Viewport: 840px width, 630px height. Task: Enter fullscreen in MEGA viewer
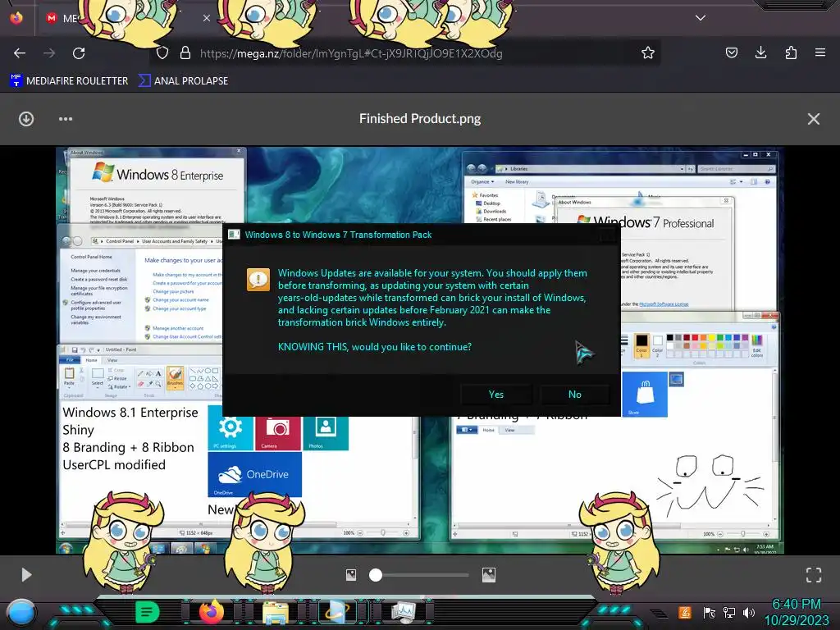pos(813,575)
